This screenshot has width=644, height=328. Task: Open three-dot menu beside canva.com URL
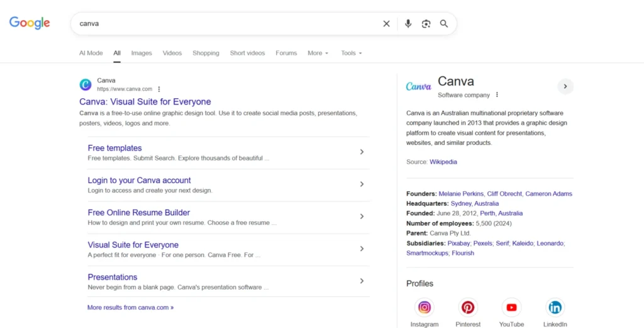click(x=159, y=89)
